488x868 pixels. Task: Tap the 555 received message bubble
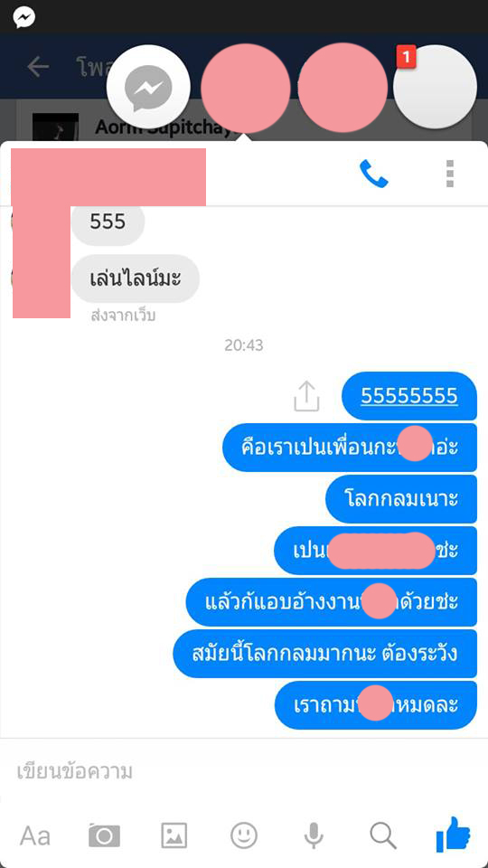tap(108, 222)
